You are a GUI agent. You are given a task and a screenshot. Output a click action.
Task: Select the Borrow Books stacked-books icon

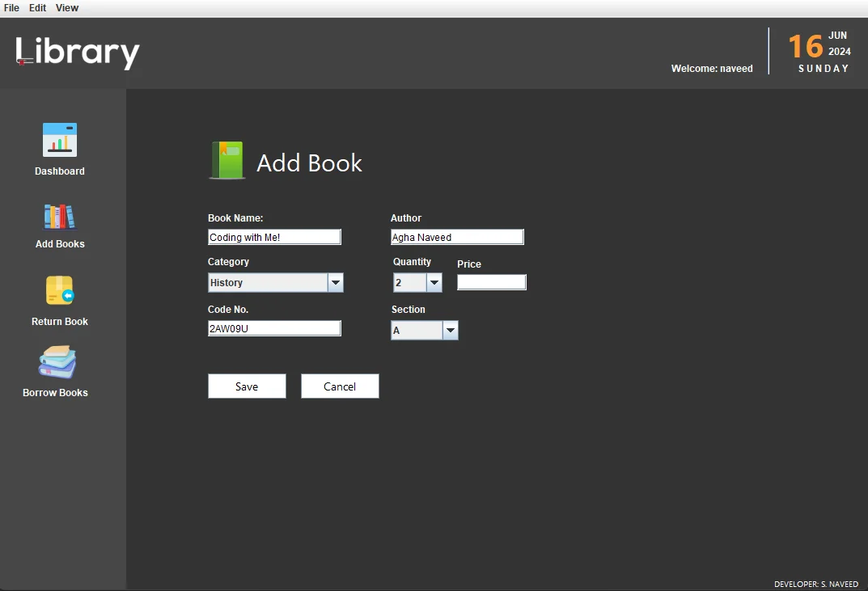click(x=57, y=362)
